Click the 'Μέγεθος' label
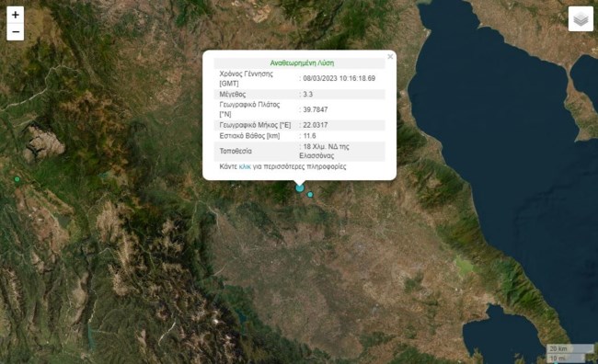Viewport: 598px width, 364px height. [232, 94]
